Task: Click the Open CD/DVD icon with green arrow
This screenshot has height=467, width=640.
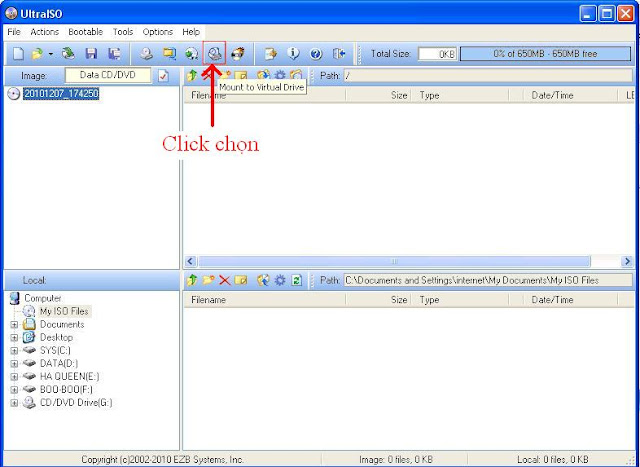Action: 69,53
